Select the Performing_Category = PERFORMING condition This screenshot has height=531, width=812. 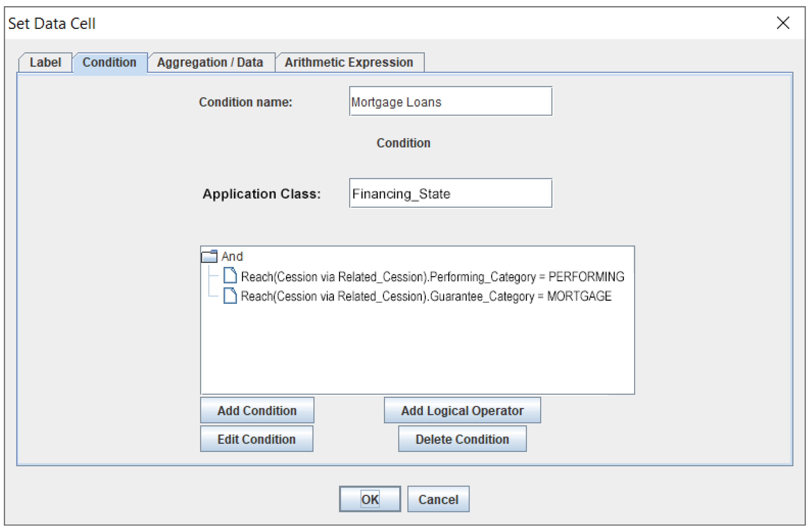432,276
